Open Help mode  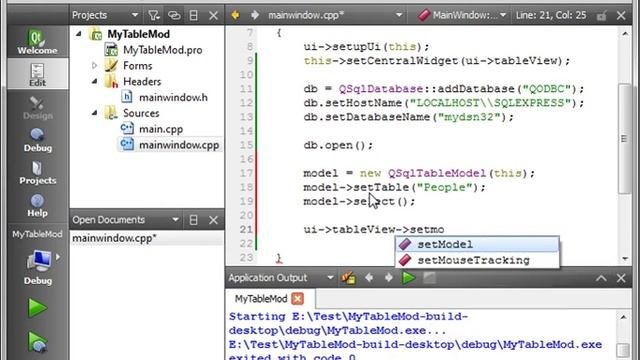38,205
